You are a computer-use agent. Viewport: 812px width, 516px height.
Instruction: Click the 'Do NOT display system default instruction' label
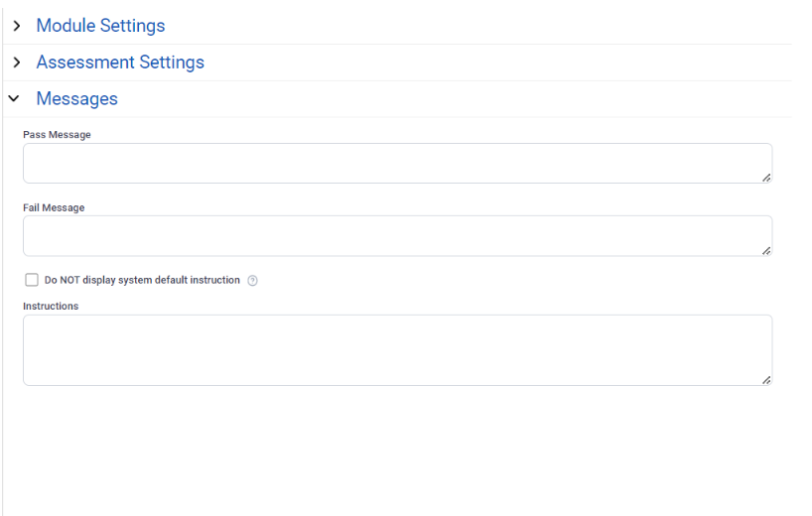tap(142, 280)
